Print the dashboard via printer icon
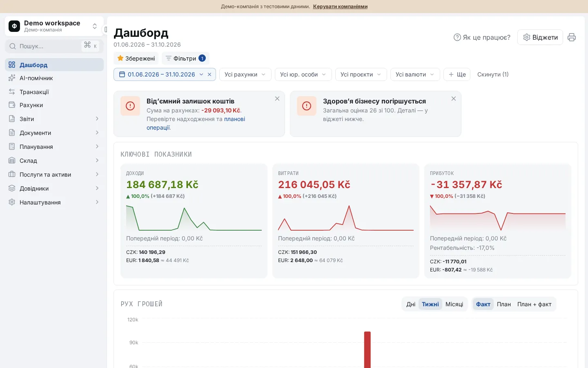This screenshot has width=588, height=368. click(x=572, y=37)
